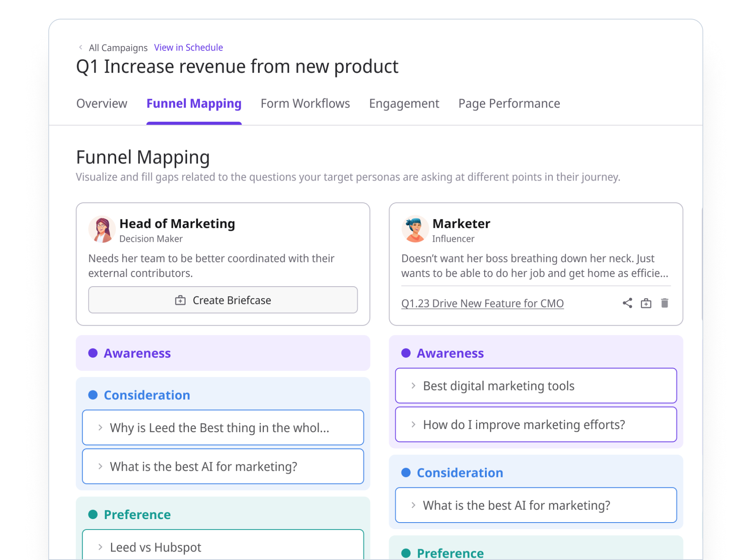Click the share icon on the Marketer card
This screenshot has height=560, width=750.
tap(628, 303)
